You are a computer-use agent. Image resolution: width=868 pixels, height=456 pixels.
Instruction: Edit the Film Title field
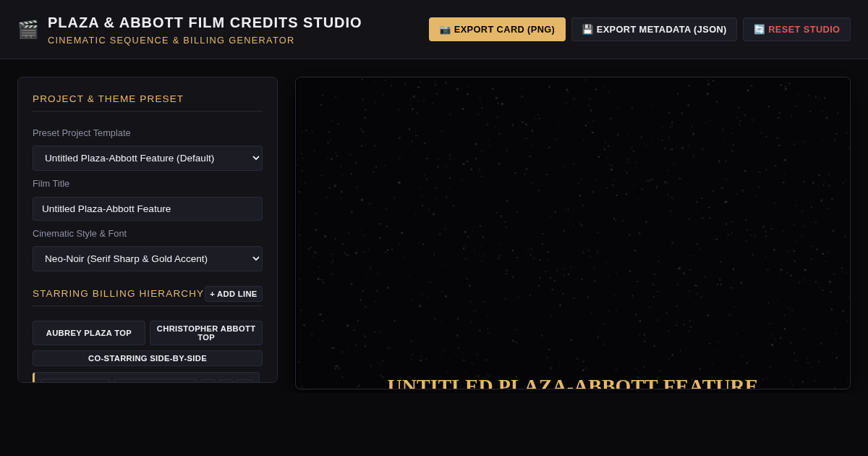pos(148,208)
